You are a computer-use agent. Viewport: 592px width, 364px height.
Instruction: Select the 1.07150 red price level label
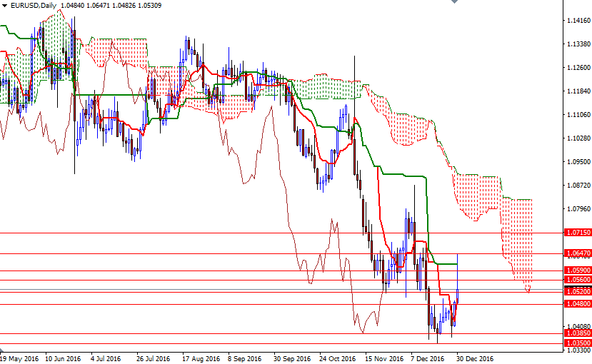tap(577, 233)
